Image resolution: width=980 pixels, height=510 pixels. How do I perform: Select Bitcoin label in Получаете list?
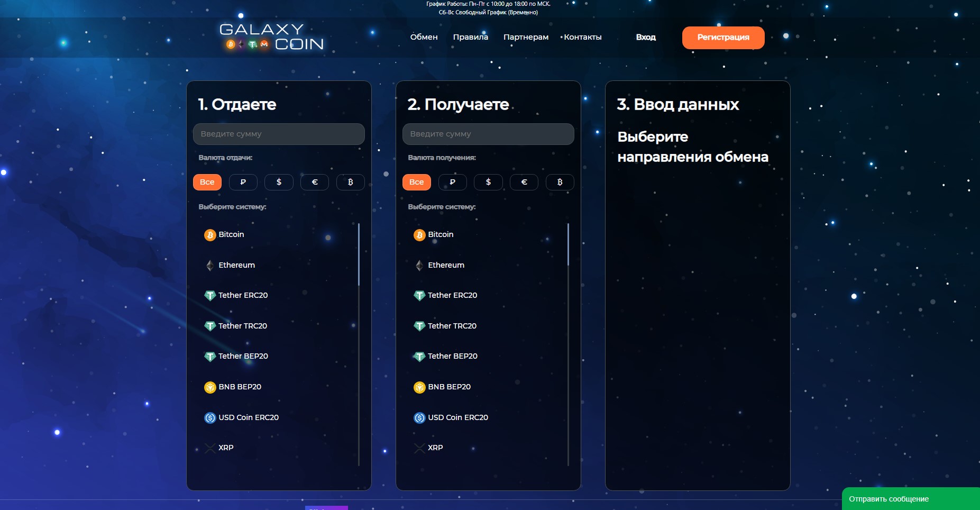click(x=441, y=234)
